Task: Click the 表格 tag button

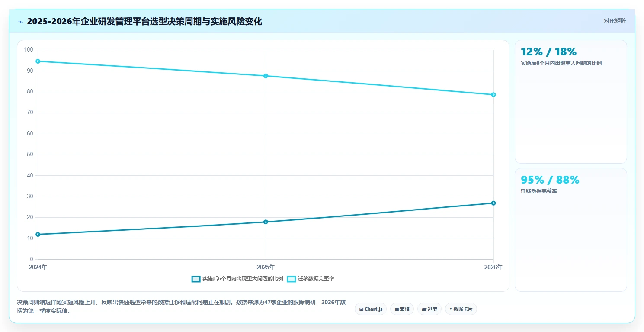Action: [402, 309]
